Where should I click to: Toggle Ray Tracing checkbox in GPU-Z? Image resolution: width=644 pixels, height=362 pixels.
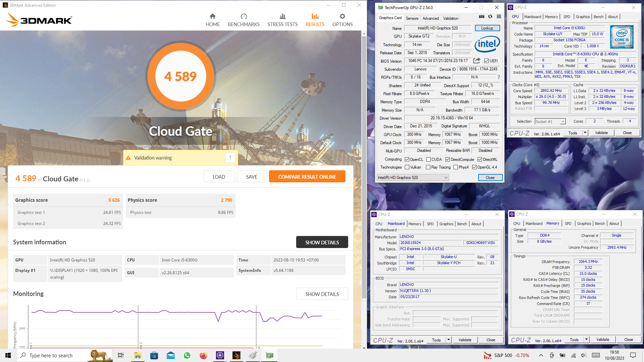428,167
